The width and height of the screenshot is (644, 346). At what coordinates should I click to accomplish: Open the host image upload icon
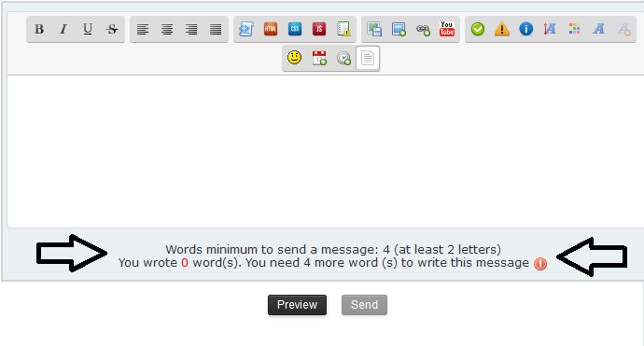[374, 29]
